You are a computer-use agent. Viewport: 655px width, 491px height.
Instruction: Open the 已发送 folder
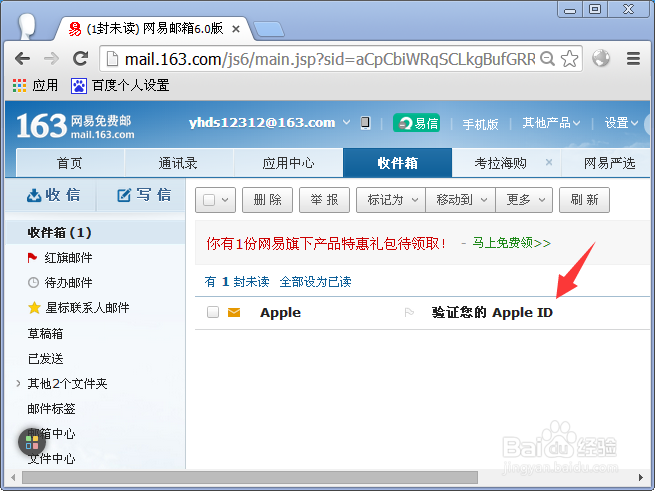pyautogui.click(x=45, y=359)
